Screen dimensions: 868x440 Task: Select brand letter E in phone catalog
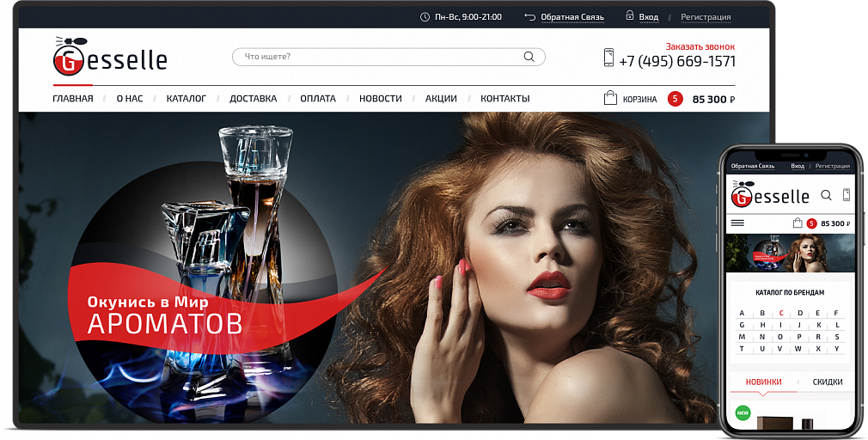[x=817, y=314]
